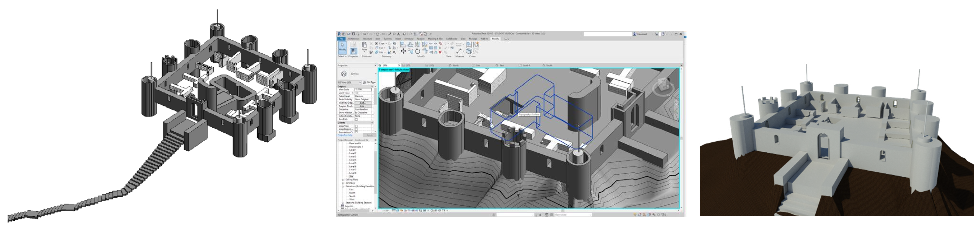Click the ViewCube in the 3D viewport
This screenshot has height=229, width=980.
[x=663, y=84]
